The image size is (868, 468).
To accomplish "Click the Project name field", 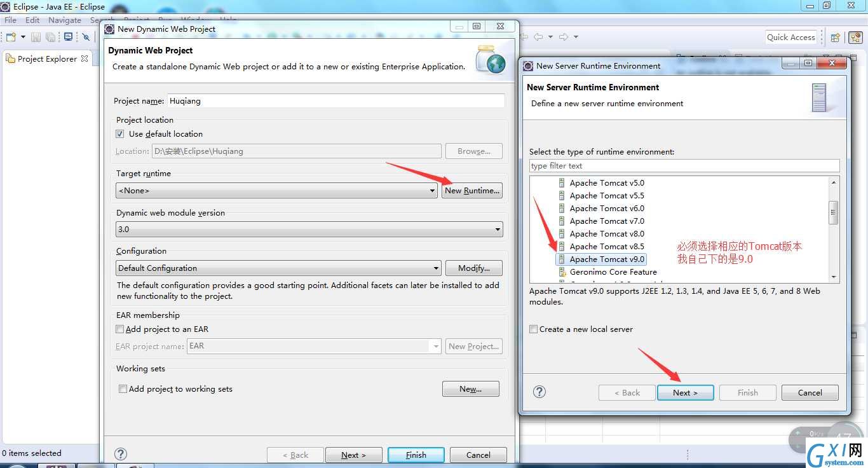I will tap(336, 100).
